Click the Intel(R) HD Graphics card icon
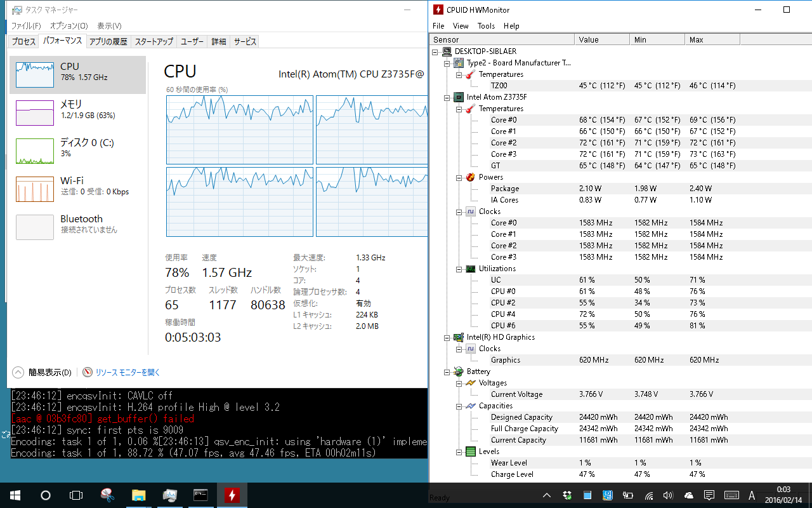 458,337
